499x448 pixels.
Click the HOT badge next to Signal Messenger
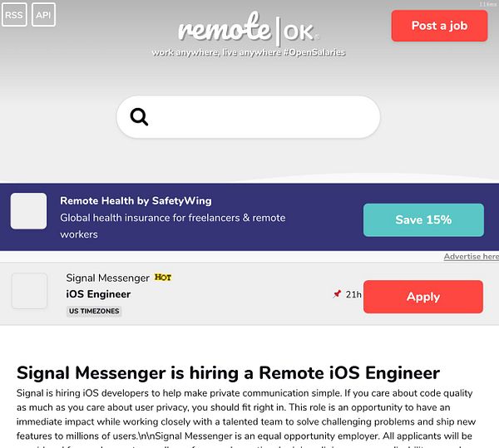(x=163, y=278)
